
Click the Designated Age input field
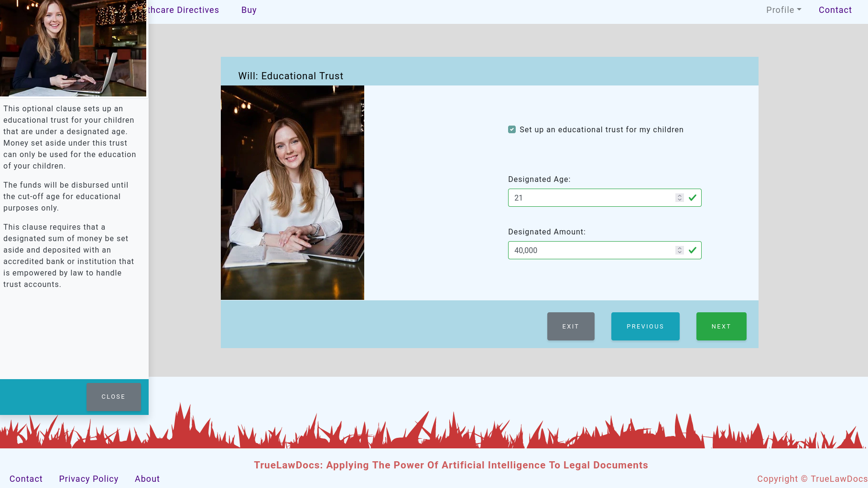[605, 198]
